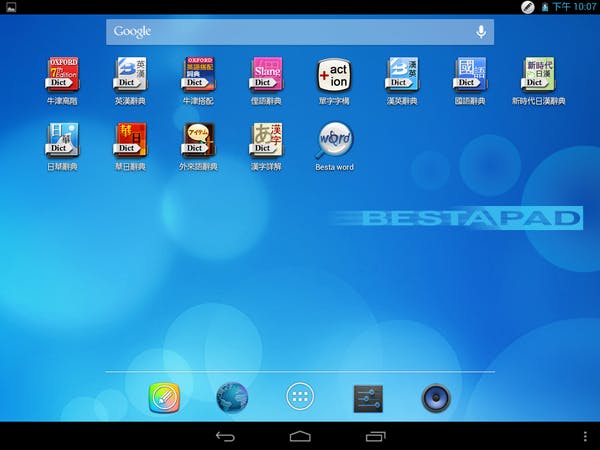The height and width of the screenshot is (450, 600).
Task: Open the 牛津搭配 Oxford collocations dictionary
Action: tap(198, 74)
